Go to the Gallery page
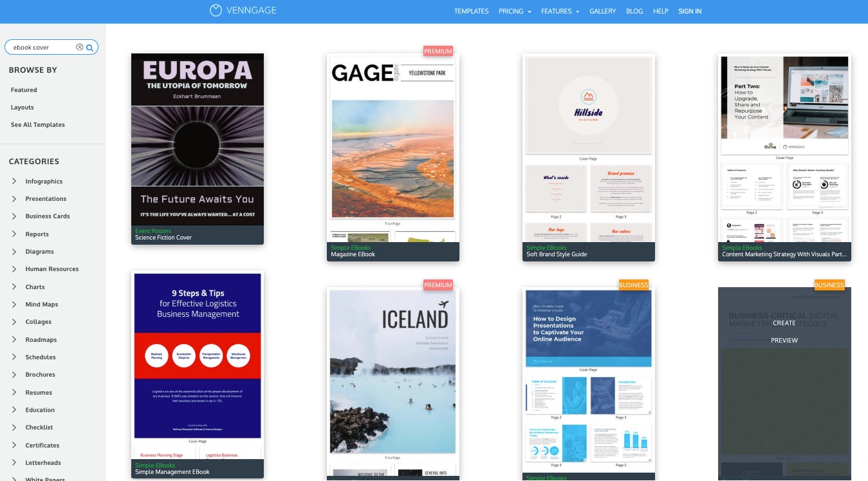 [602, 12]
